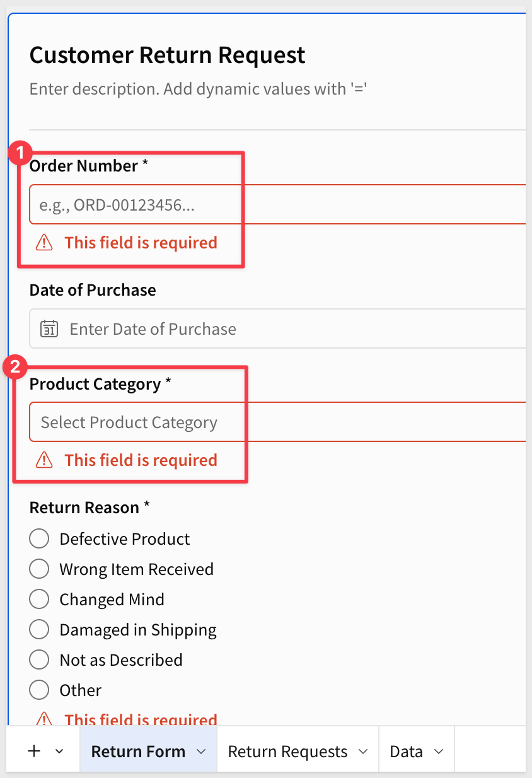Switch to the Data tab
The height and width of the screenshot is (778, 532).
click(406, 752)
